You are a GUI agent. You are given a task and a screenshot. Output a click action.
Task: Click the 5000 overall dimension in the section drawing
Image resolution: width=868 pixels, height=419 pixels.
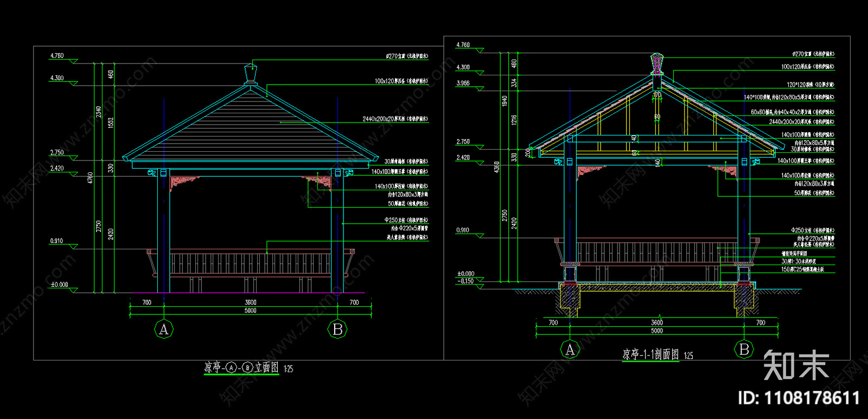tap(656, 331)
